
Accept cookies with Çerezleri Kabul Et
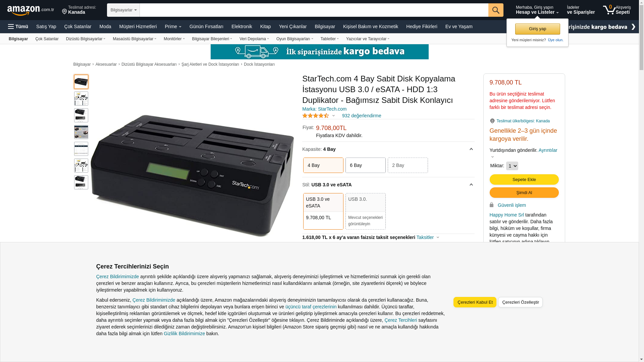tap(475, 302)
